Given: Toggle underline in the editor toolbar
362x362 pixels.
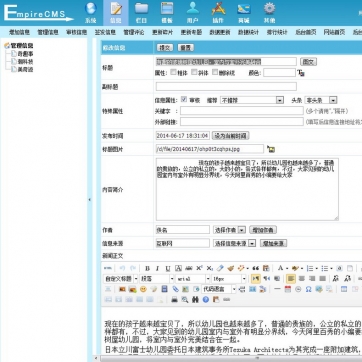Looking at the screenshot, I should coord(168,268).
